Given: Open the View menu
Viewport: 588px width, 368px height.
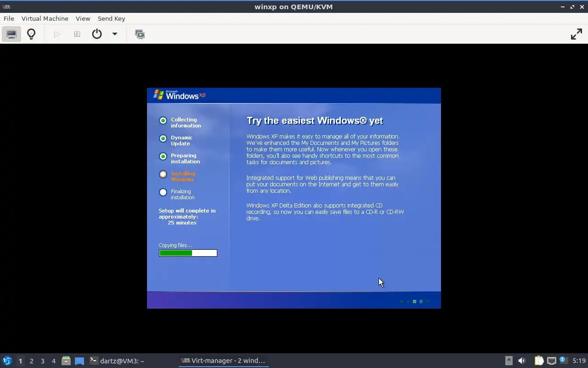Looking at the screenshot, I should point(83,18).
